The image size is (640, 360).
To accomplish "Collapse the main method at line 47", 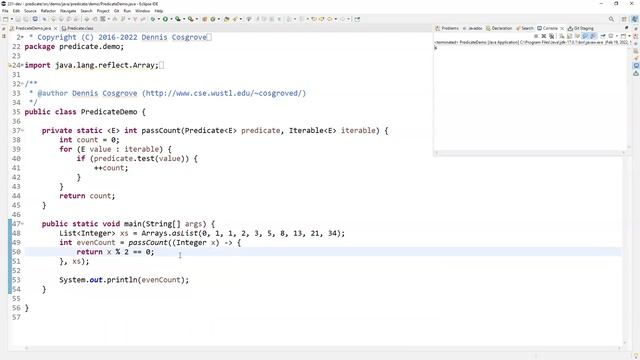I will [22, 224].
